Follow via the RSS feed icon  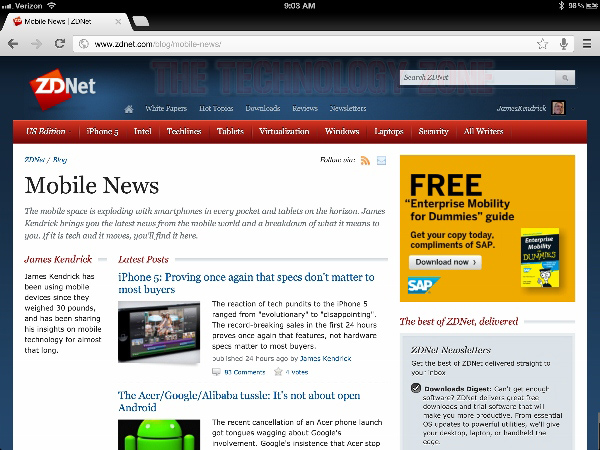coord(365,161)
